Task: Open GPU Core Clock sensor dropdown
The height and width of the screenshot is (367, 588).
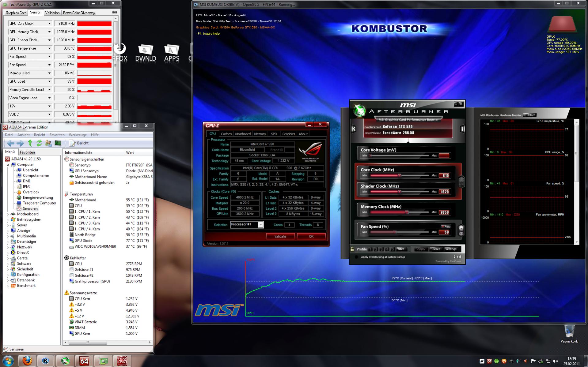Action: (49, 24)
